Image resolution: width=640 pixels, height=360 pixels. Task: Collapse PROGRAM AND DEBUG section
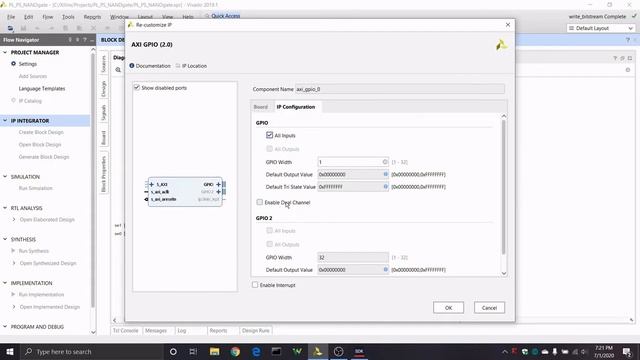coord(5,327)
